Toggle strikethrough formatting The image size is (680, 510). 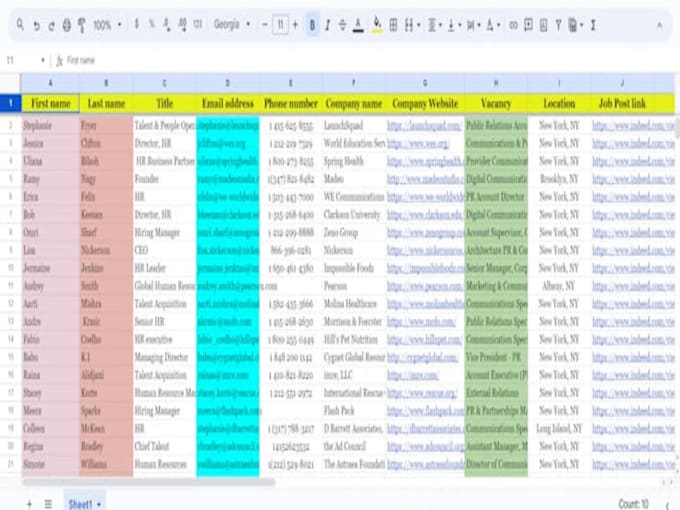click(x=342, y=25)
